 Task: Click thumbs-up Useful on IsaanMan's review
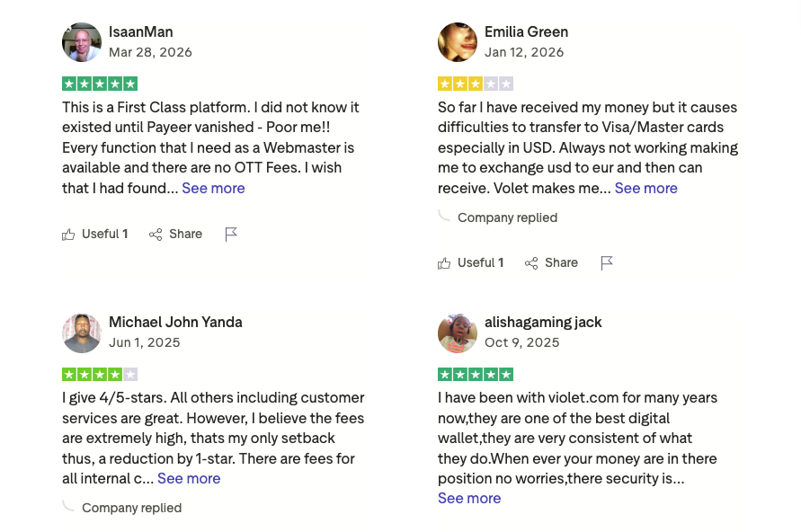[x=94, y=235]
